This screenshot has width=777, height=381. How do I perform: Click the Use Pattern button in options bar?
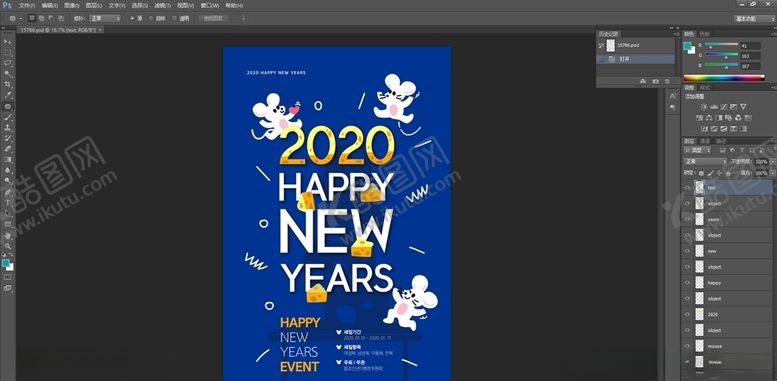tap(214, 18)
